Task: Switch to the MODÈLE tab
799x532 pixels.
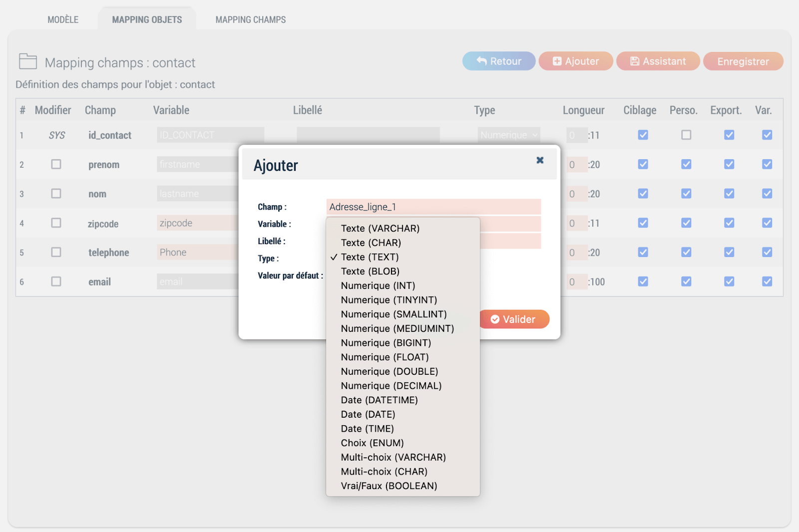Action: 63,19
